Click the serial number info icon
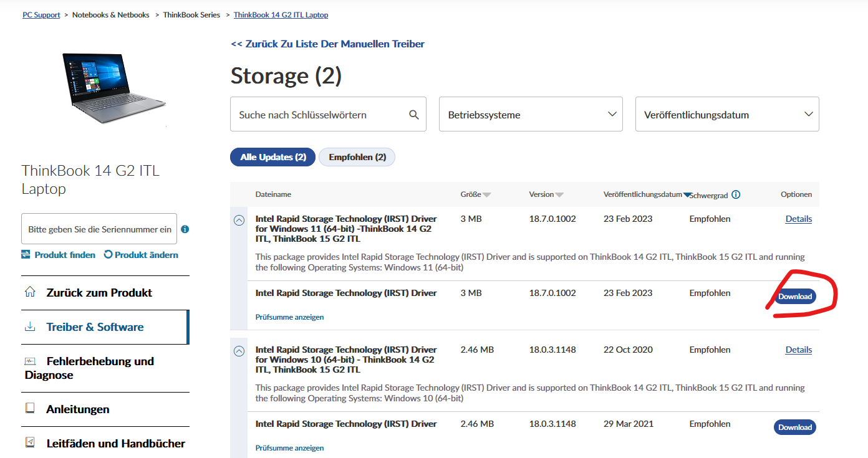This screenshot has width=868, height=458. coord(185,229)
